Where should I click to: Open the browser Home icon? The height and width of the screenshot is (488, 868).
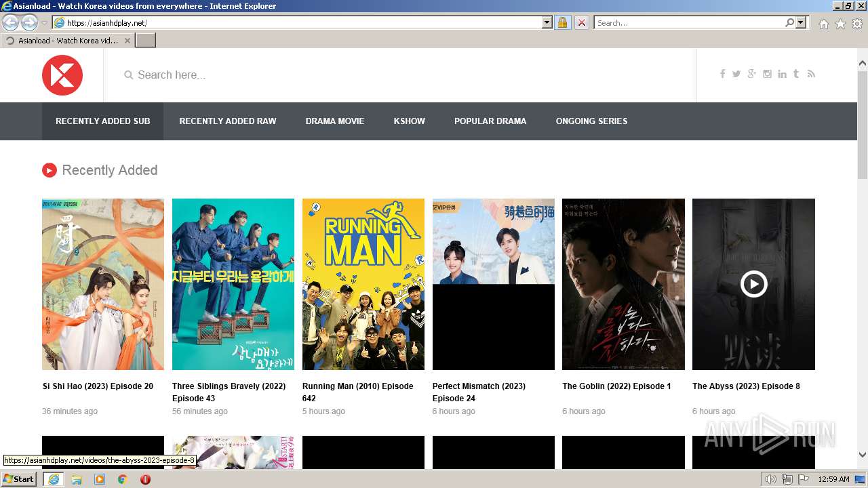823,24
